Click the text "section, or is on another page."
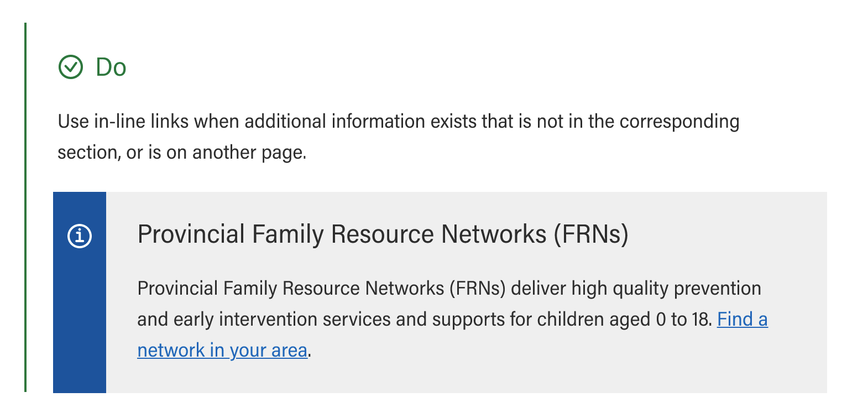This screenshot has width=868, height=418. coord(182,153)
